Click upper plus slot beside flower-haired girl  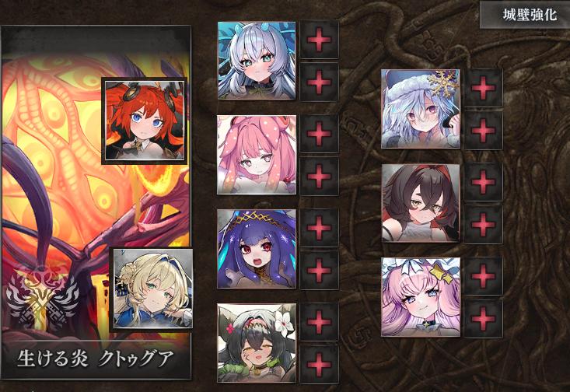pos(319,321)
